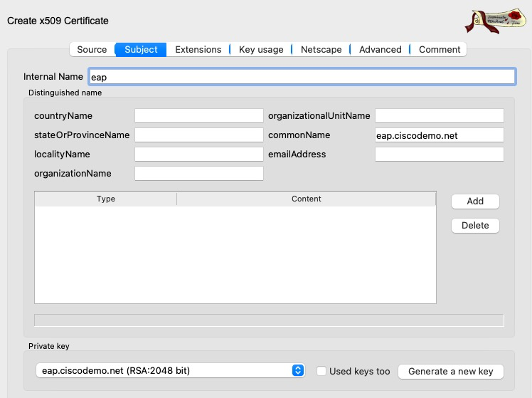Viewport: 532px width, 398px height.
Task: Click the Generate a new key button
Action: tap(451, 372)
